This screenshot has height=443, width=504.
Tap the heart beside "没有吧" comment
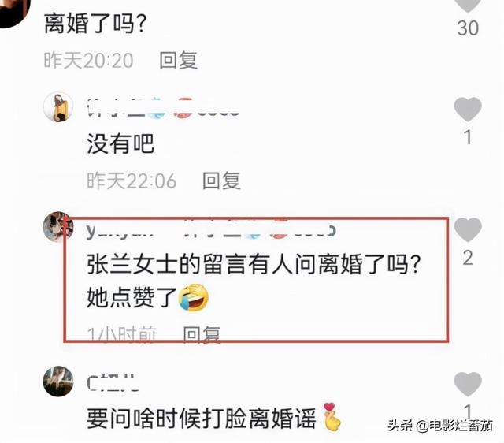click(x=468, y=109)
